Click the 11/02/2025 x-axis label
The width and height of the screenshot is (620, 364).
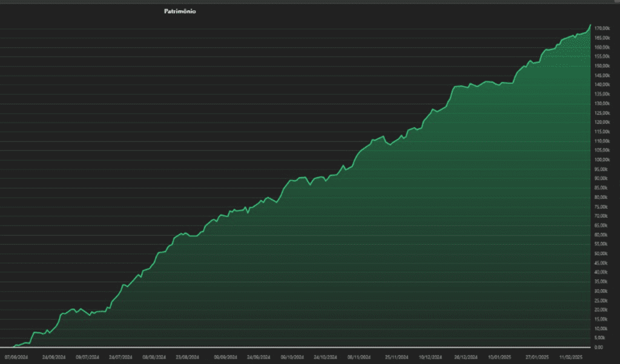tap(572, 357)
